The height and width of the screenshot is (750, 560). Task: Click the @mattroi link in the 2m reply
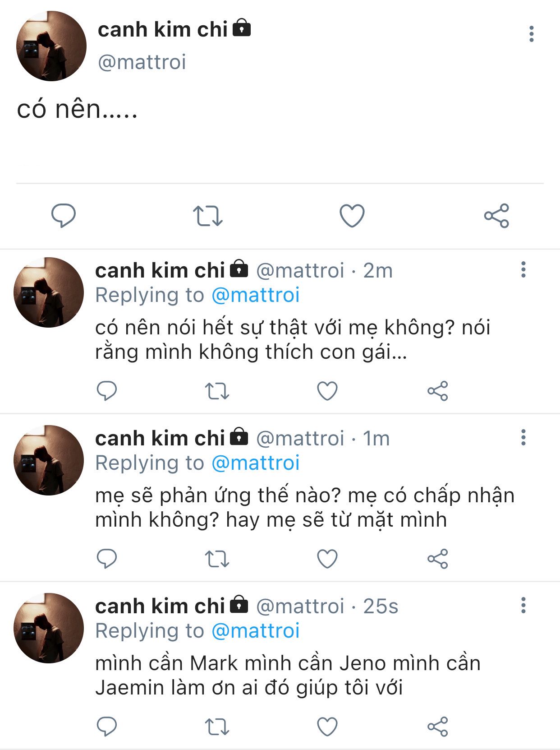coord(255,295)
